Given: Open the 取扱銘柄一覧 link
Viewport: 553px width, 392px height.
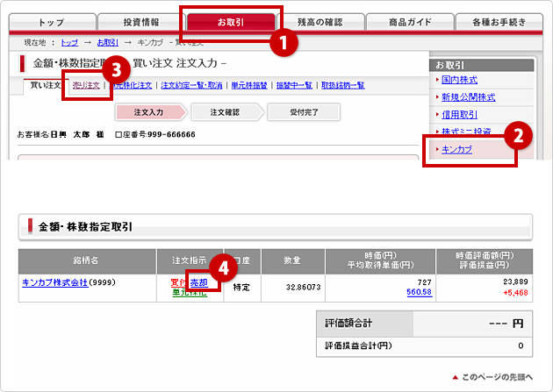Looking at the screenshot, I should (x=342, y=85).
